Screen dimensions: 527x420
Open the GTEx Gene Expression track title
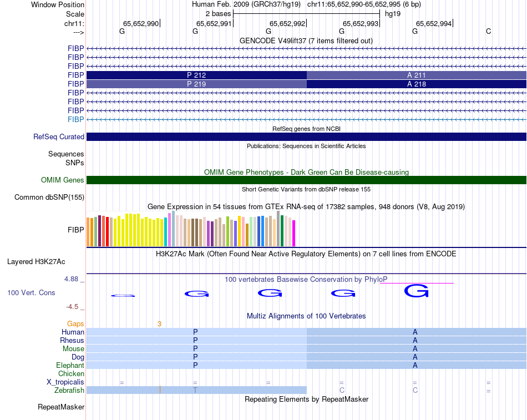pos(306,206)
